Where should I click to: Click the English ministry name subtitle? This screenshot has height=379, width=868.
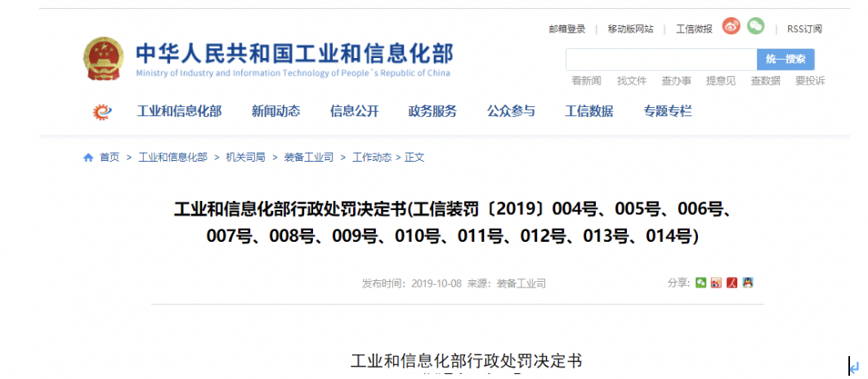tap(293, 73)
